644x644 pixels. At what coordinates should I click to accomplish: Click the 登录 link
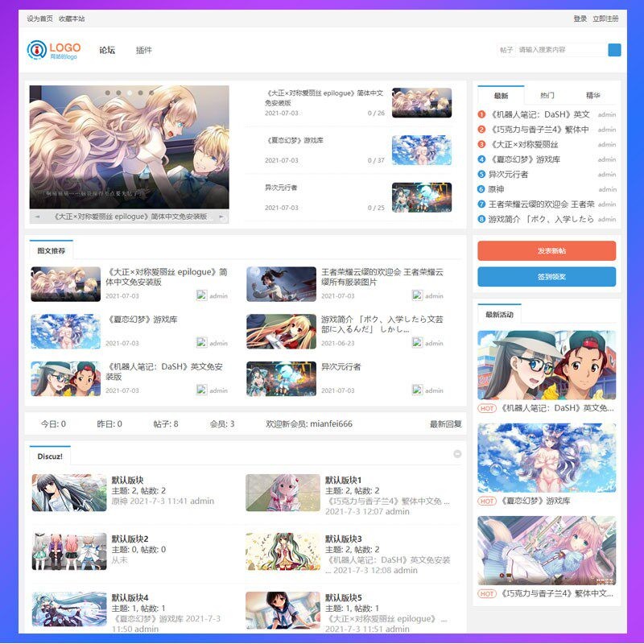(580, 19)
